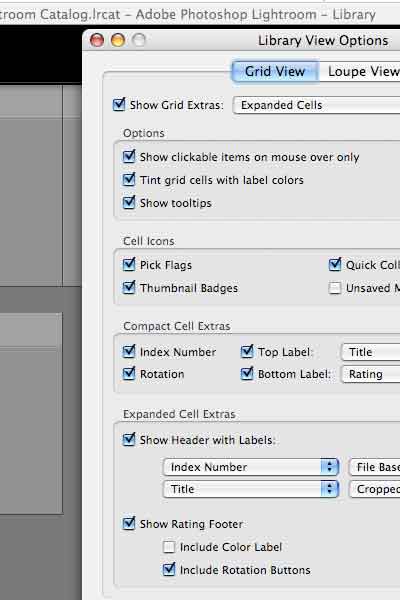Disable Tint grid cells with label colors

(129, 179)
